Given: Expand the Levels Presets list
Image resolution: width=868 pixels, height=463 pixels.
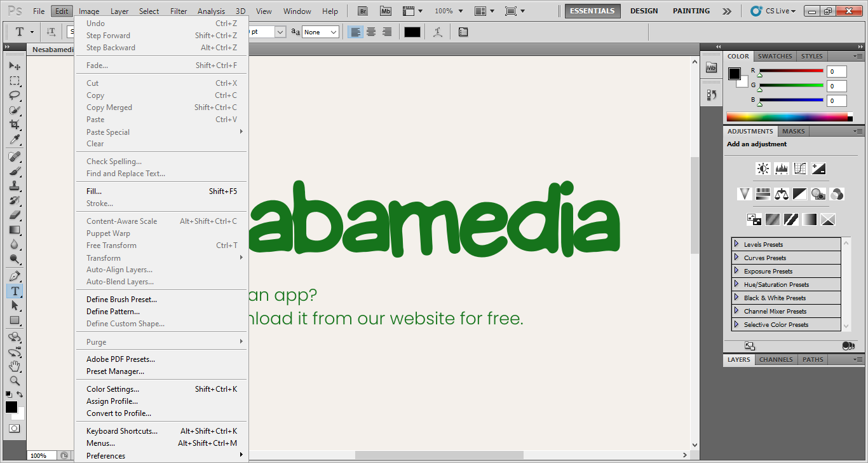Looking at the screenshot, I should [x=736, y=244].
